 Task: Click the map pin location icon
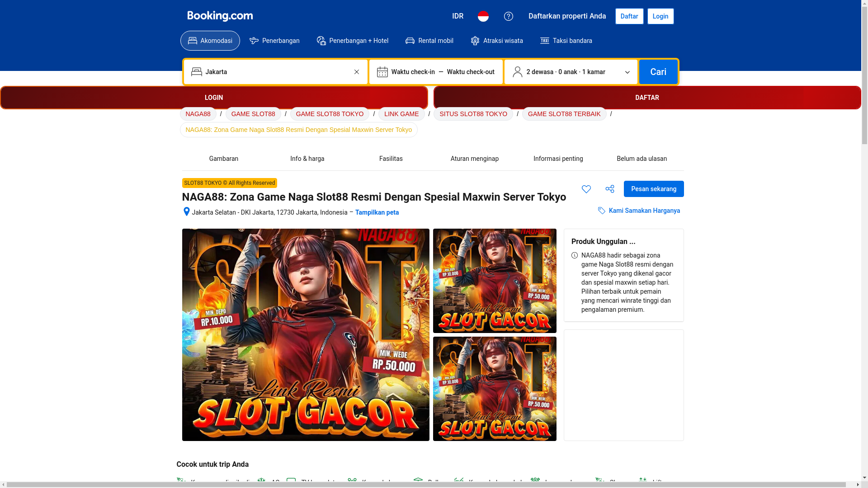click(x=186, y=211)
